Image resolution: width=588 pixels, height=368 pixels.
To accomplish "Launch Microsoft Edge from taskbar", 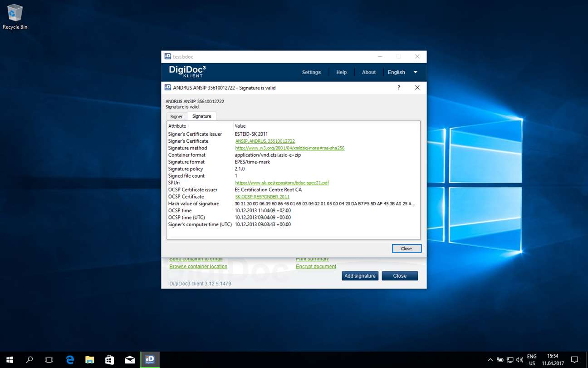I will [x=70, y=360].
